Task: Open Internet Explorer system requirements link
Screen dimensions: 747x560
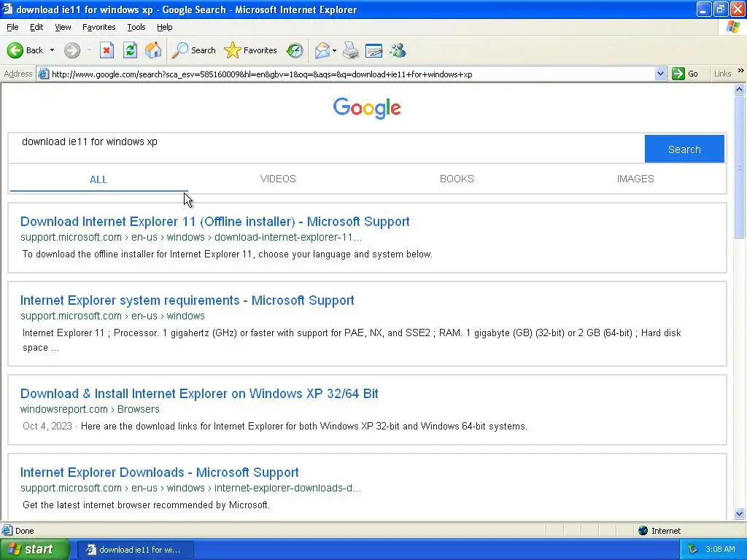Action: pyautogui.click(x=187, y=300)
